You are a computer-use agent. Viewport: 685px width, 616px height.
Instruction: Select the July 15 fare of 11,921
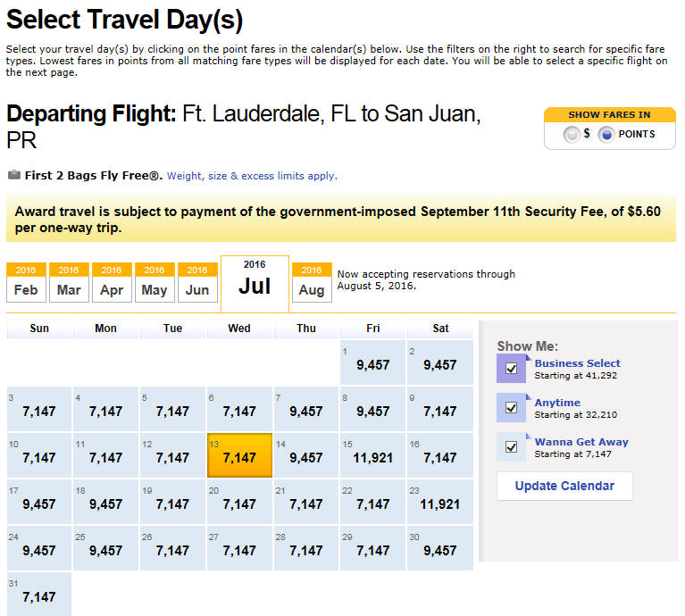click(x=372, y=455)
